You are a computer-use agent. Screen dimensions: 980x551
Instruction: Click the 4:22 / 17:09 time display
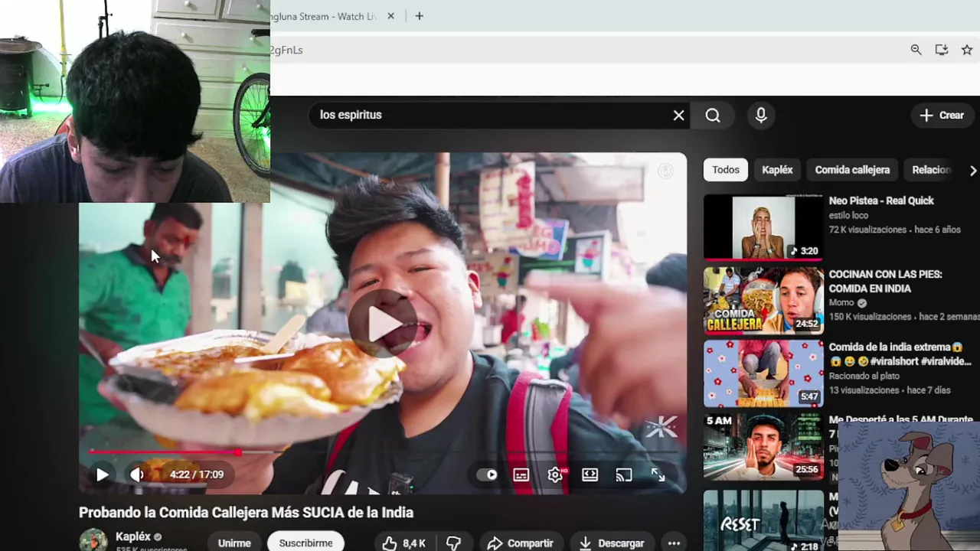[197, 474]
